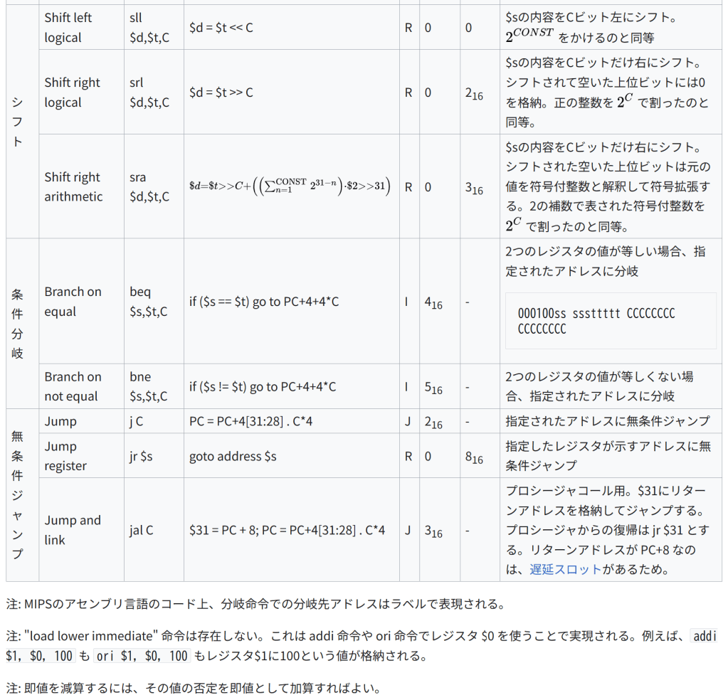Select the 'sll $d,$t,C' syntax cell

tap(149, 28)
